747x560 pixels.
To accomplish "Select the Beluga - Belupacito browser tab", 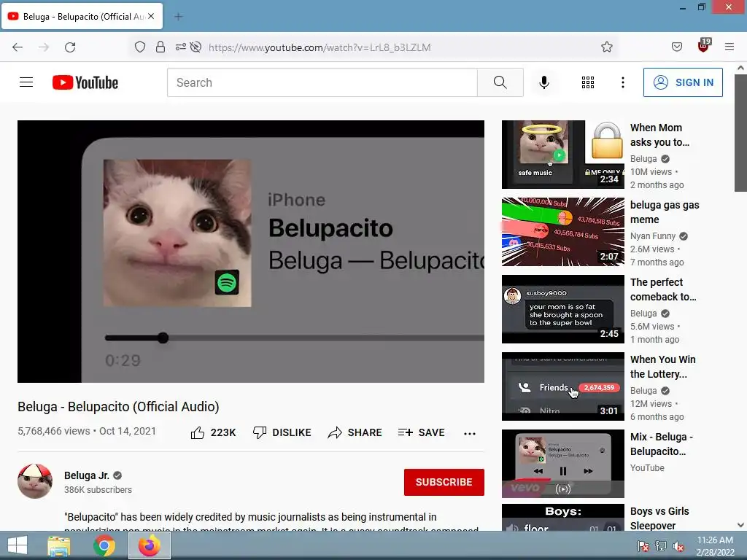I will click(x=82, y=17).
